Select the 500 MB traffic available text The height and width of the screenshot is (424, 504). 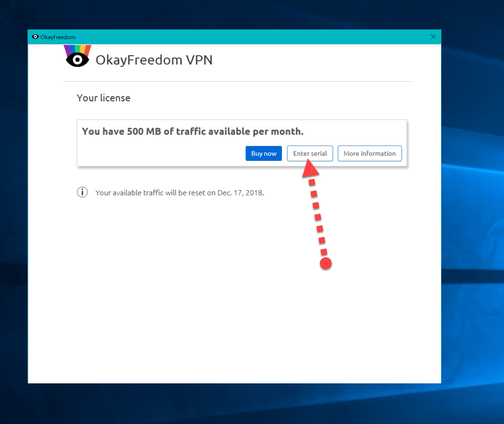coord(193,132)
